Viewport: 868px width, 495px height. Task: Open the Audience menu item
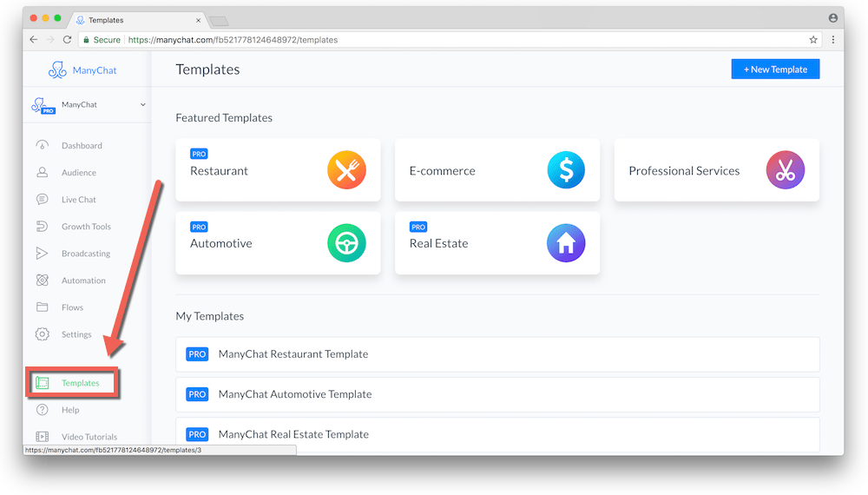click(x=79, y=173)
